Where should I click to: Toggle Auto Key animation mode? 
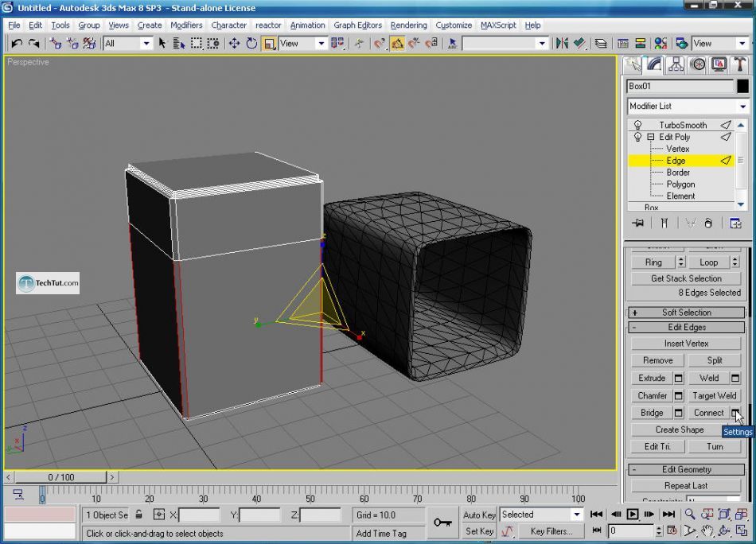tap(479, 515)
